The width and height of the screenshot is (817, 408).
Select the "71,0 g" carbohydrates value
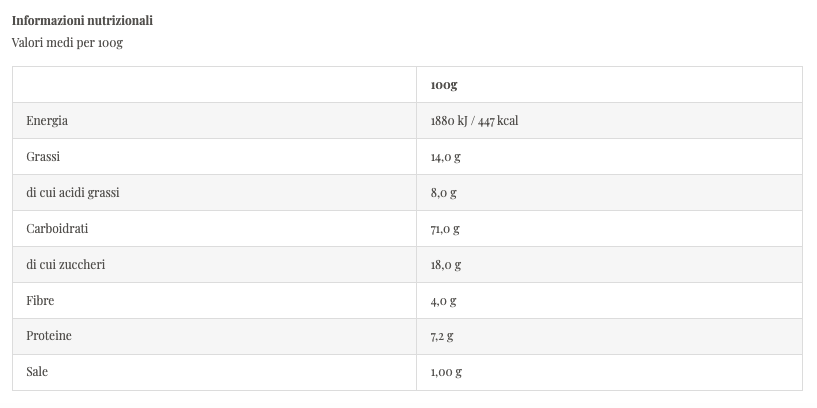pos(445,229)
